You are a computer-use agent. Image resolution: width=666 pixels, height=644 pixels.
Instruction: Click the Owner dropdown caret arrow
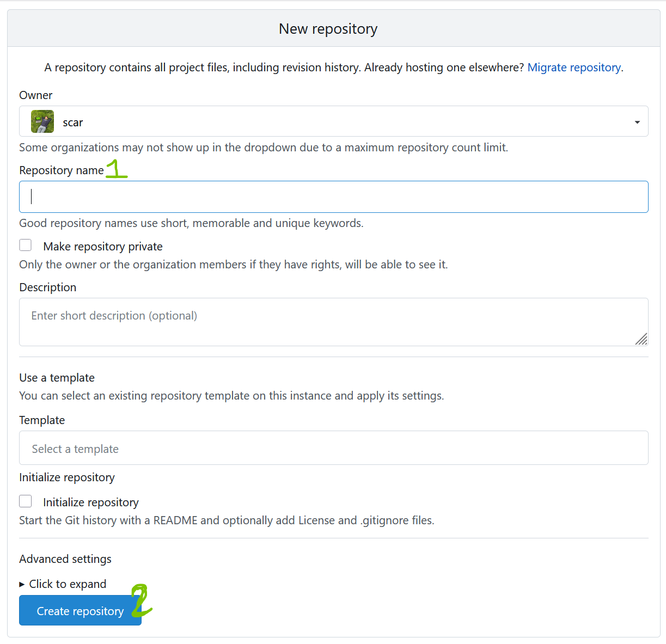coord(637,122)
